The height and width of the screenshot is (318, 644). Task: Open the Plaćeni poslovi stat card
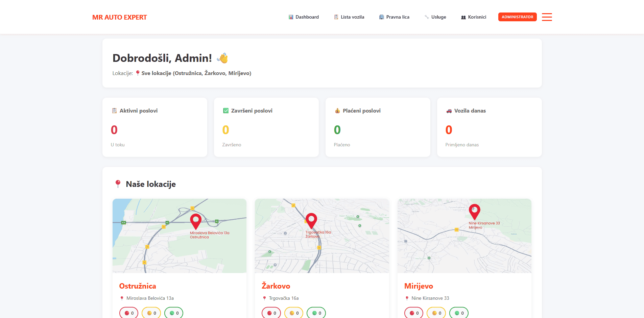click(378, 127)
